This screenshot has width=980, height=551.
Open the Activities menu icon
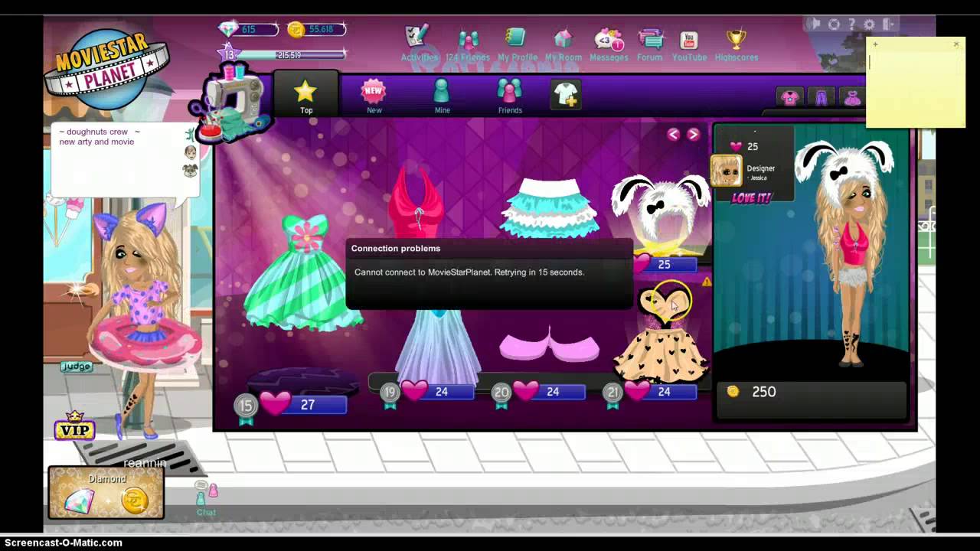417,37
